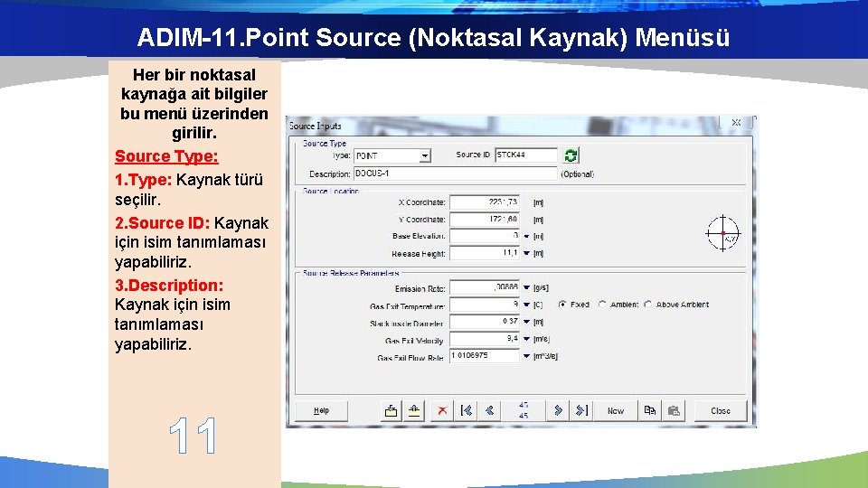The width and height of the screenshot is (868, 488).
Task: Open Release Height unit dropdown arrow
Action: (x=526, y=253)
